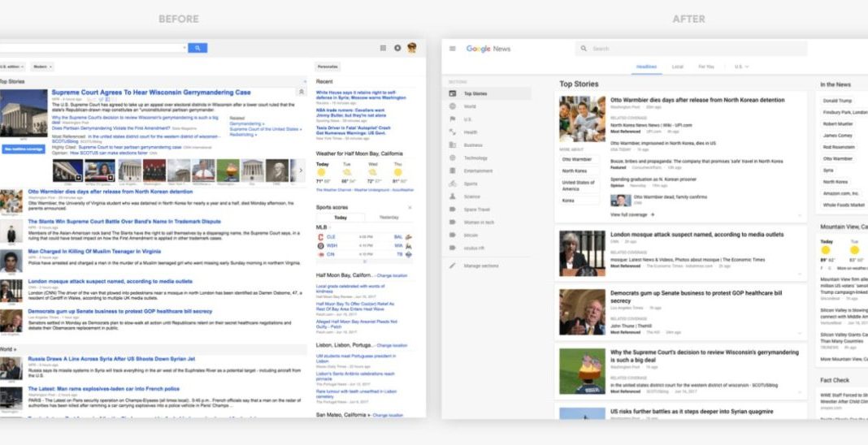Click the Donald Trump topic chip

(x=837, y=101)
